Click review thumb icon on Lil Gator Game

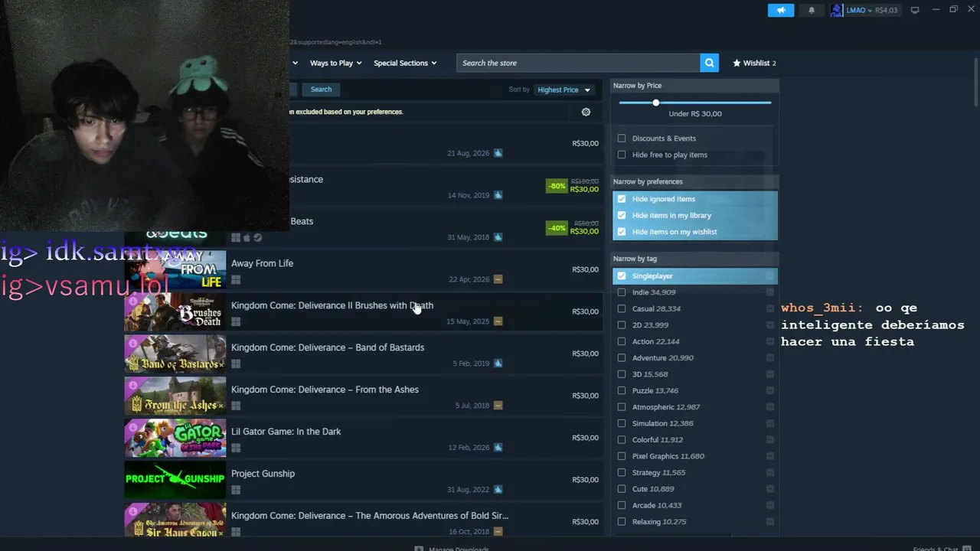point(498,448)
